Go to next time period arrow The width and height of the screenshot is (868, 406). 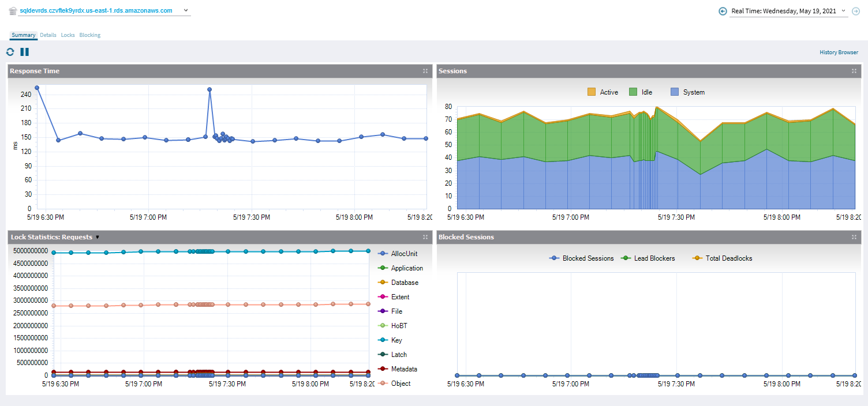point(856,11)
